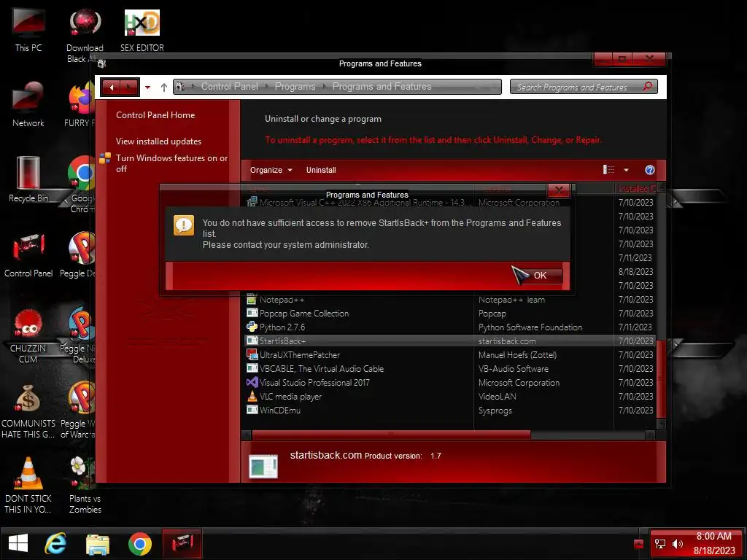The width and height of the screenshot is (747, 560).
Task: Click the network tray icon
Action: click(x=660, y=543)
